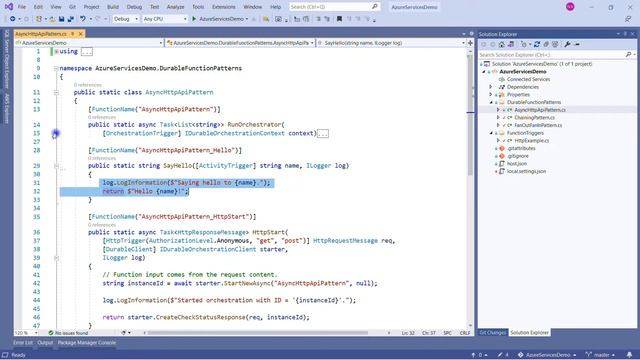Image resolution: width=640 pixels, height=360 pixels.
Task: Click the No issues found indicator
Action: tap(68, 333)
